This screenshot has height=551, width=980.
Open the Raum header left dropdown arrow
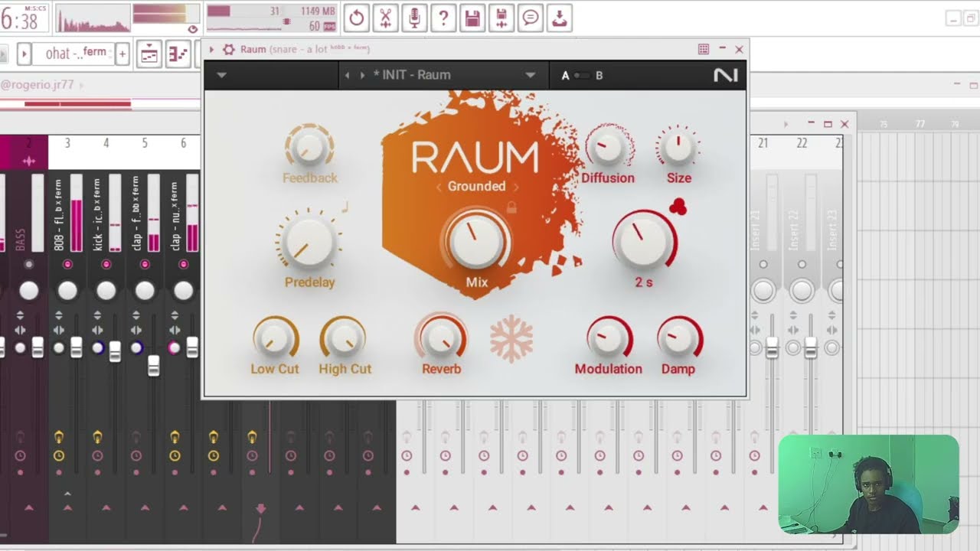coord(221,75)
